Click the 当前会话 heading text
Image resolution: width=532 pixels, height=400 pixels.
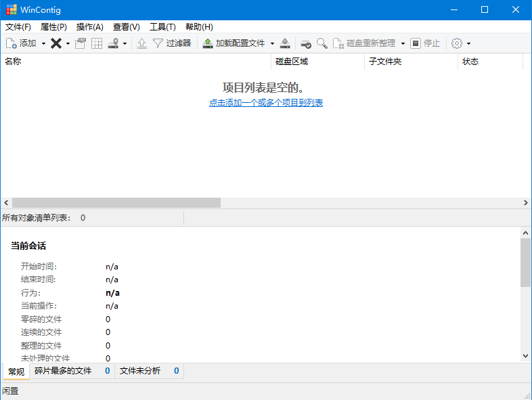28,246
